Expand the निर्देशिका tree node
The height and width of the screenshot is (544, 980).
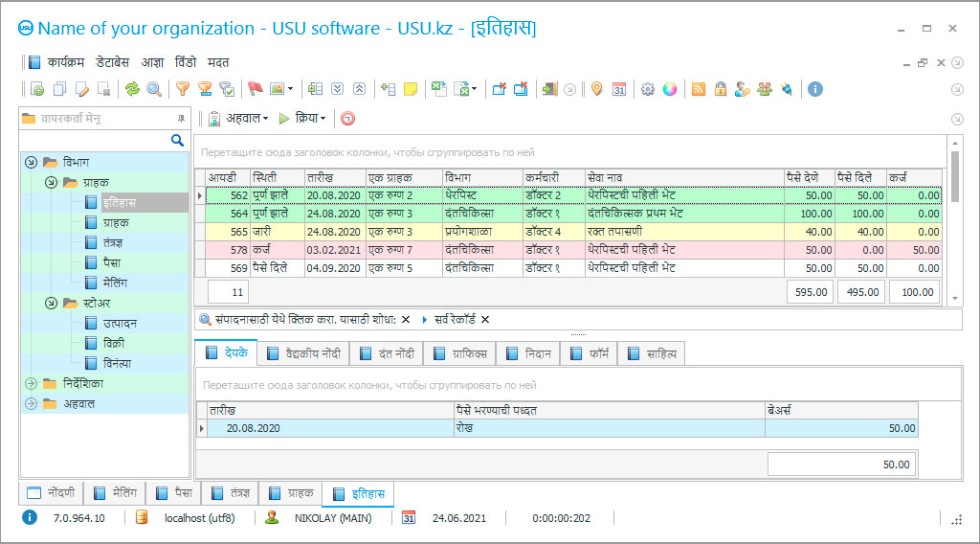click(31, 383)
